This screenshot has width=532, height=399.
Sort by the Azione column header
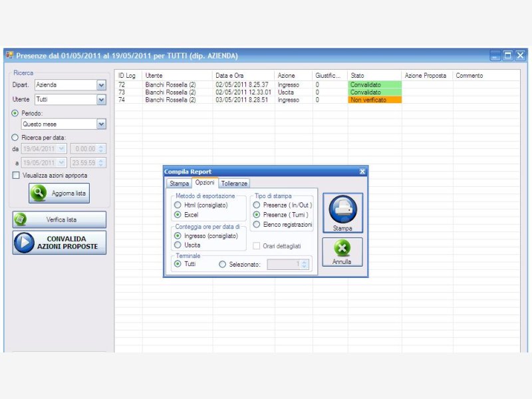pos(293,75)
